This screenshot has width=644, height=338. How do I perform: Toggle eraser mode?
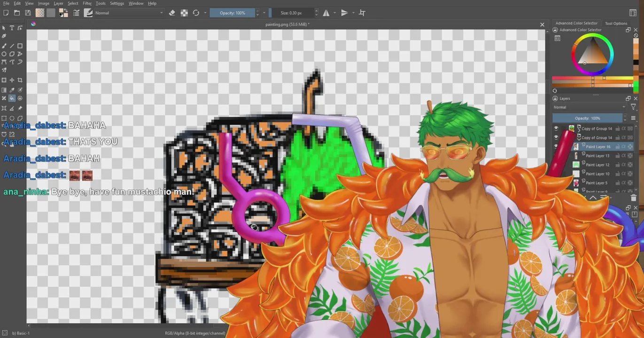click(172, 13)
